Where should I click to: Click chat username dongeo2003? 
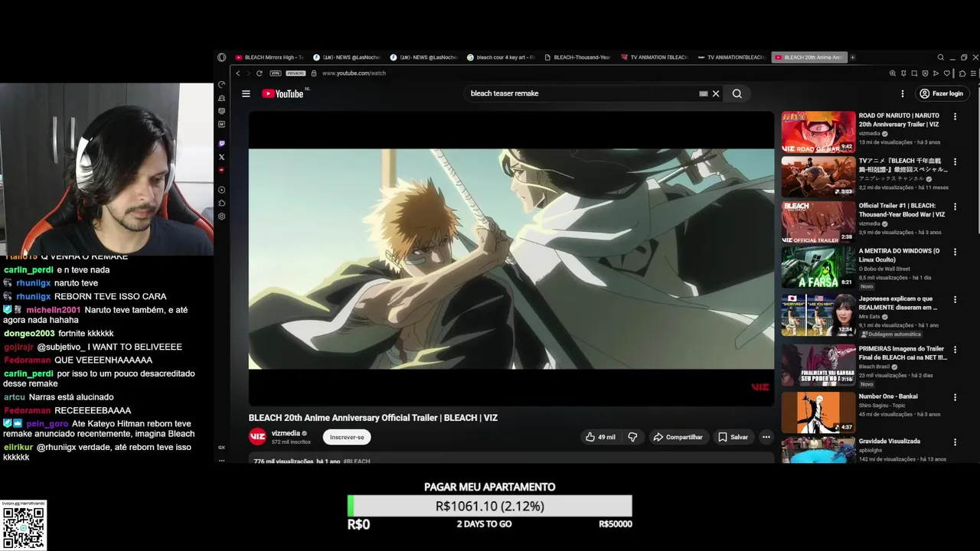click(29, 334)
